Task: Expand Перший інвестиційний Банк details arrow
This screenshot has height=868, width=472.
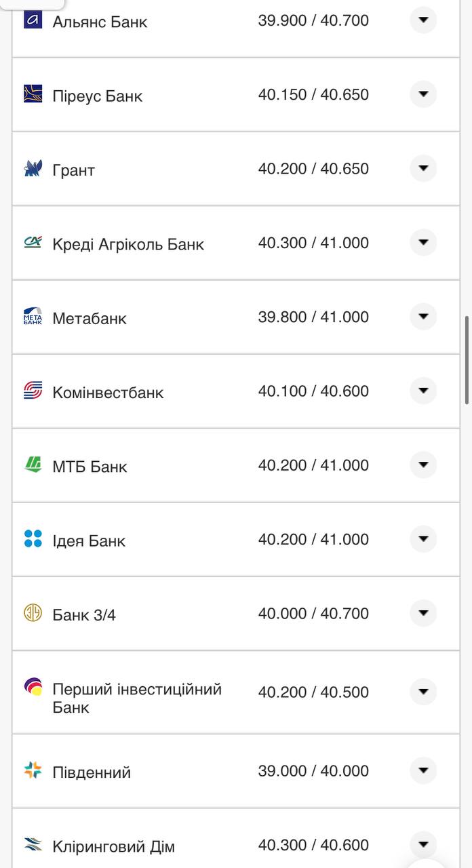Action: tap(423, 692)
